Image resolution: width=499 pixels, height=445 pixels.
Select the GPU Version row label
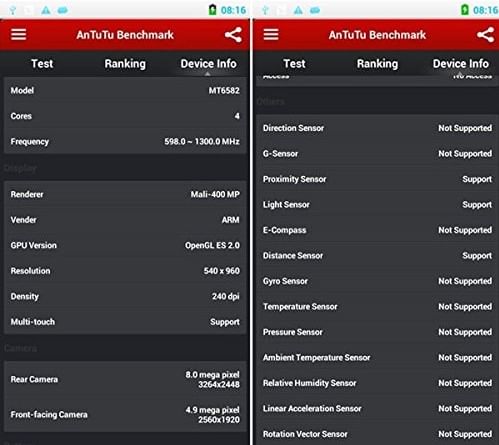click(x=34, y=245)
